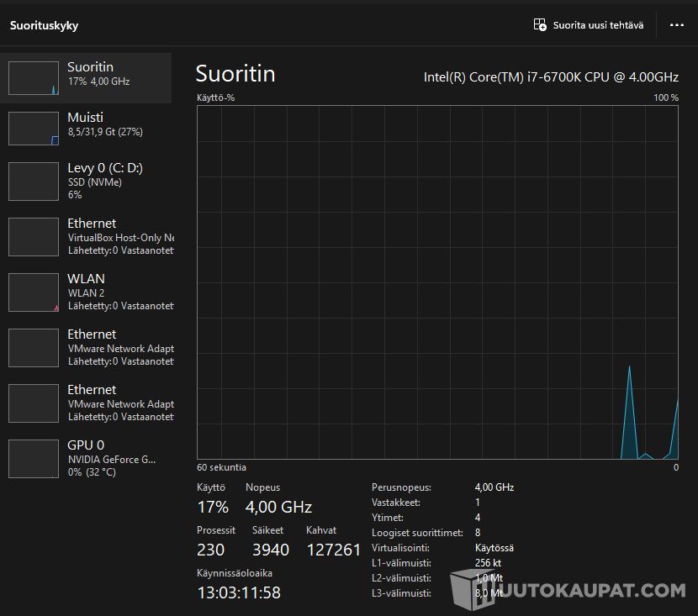Click the Nopeus 4,00 GHz speed value
Image resolution: width=698 pixels, height=616 pixels.
278,507
